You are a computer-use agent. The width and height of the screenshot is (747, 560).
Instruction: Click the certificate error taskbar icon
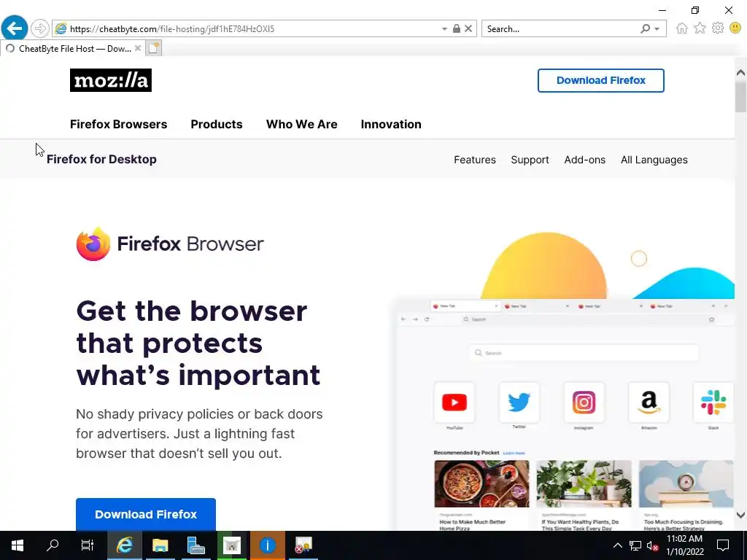click(303, 545)
